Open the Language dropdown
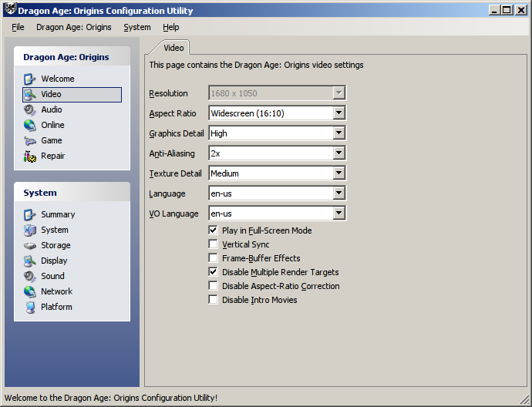 pyautogui.click(x=338, y=193)
